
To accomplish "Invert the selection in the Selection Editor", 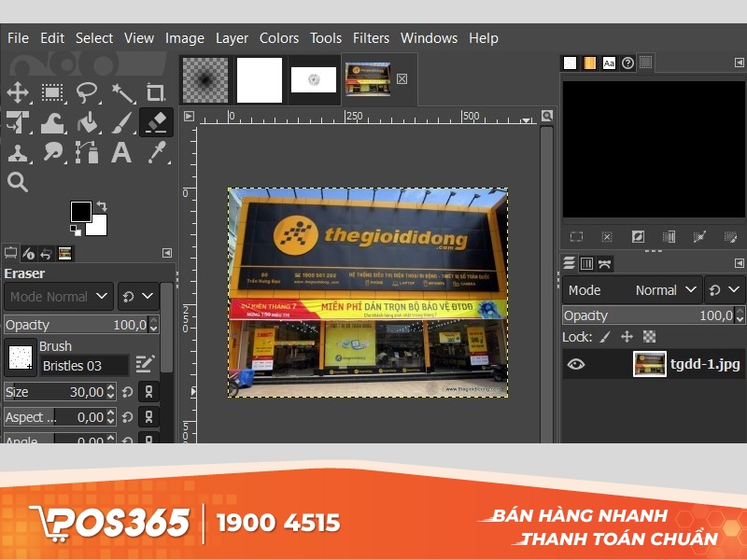I will (x=638, y=237).
